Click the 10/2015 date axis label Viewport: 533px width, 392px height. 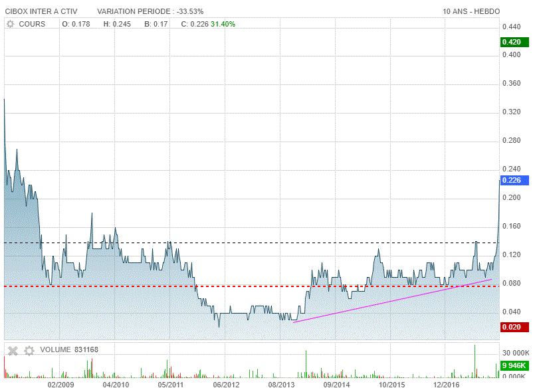[392, 385]
